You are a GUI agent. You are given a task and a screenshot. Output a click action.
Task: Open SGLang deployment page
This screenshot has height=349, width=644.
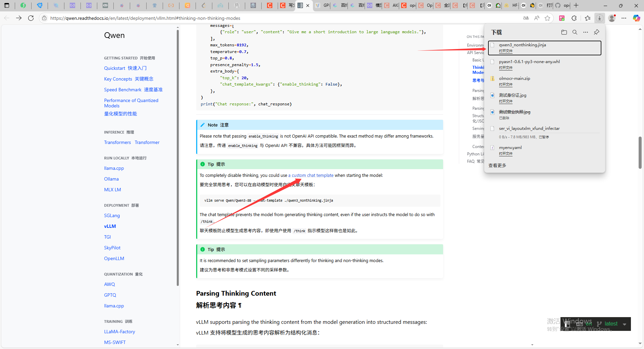112,215
